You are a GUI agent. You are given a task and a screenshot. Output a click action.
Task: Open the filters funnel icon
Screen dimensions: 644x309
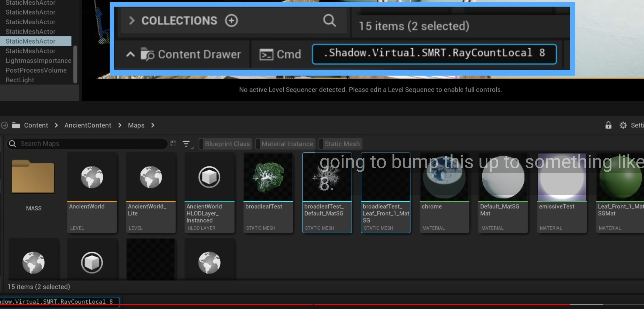point(187,144)
